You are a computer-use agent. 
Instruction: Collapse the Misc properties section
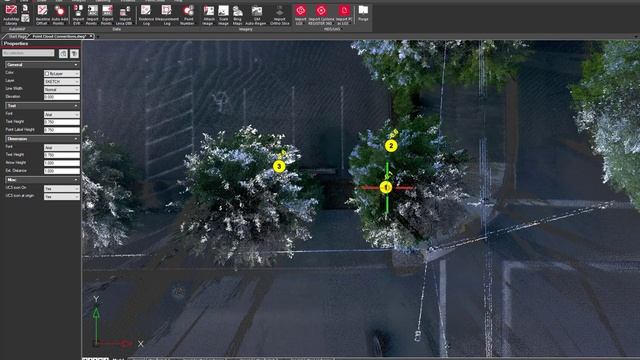coord(76,180)
